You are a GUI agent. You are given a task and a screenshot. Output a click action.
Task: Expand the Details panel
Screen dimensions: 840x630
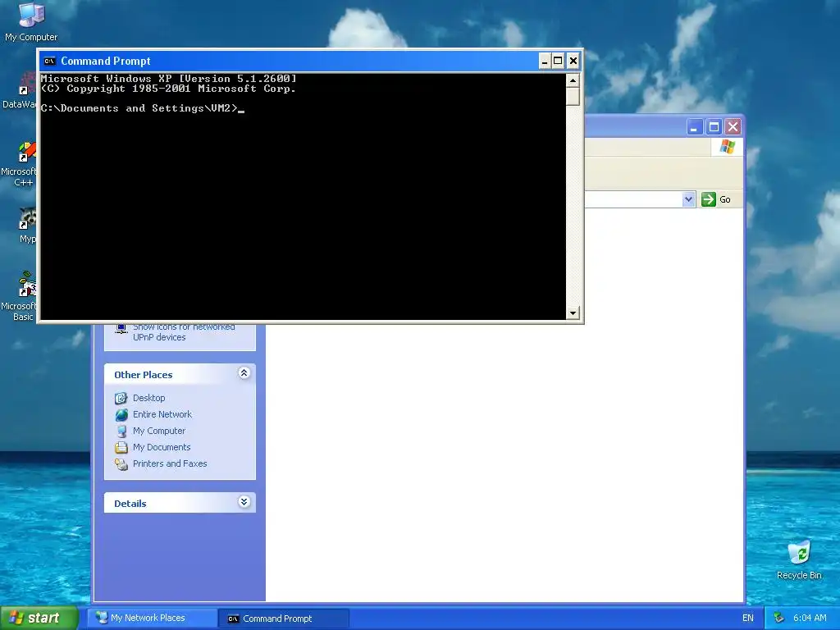tap(244, 502)
